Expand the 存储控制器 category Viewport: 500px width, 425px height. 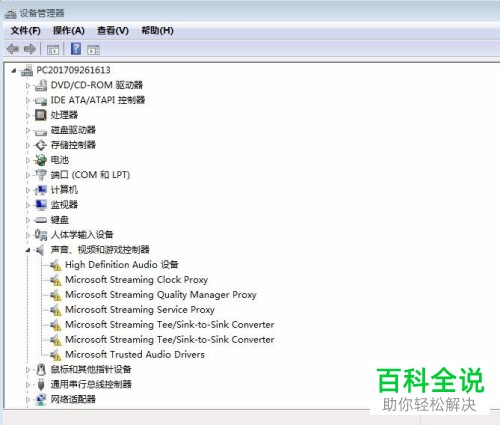pyautogui.click(x=28, y=145)
